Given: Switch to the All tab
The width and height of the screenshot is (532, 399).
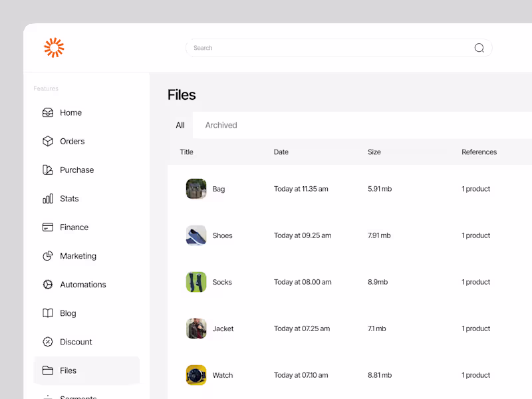Looking at the screenshot, I should 180,125.
